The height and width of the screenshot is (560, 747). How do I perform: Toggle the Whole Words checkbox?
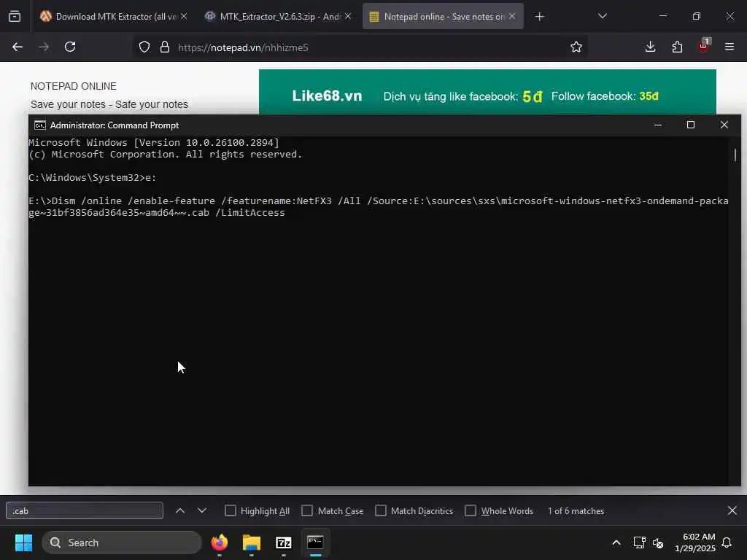point(471,510)
